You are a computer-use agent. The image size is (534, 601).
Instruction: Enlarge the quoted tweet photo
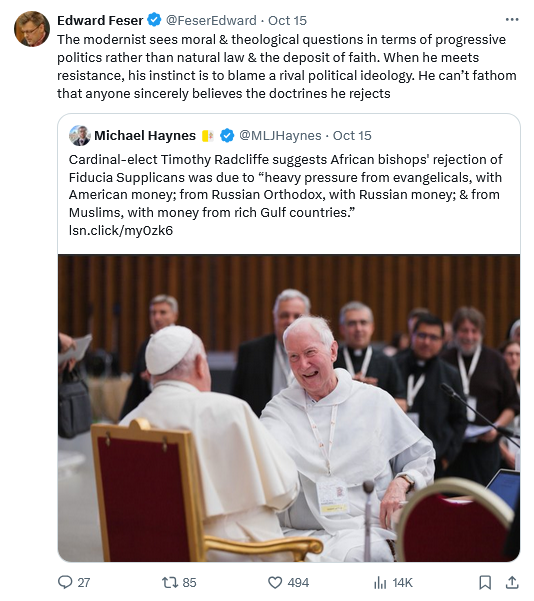[x=289, y=408]
